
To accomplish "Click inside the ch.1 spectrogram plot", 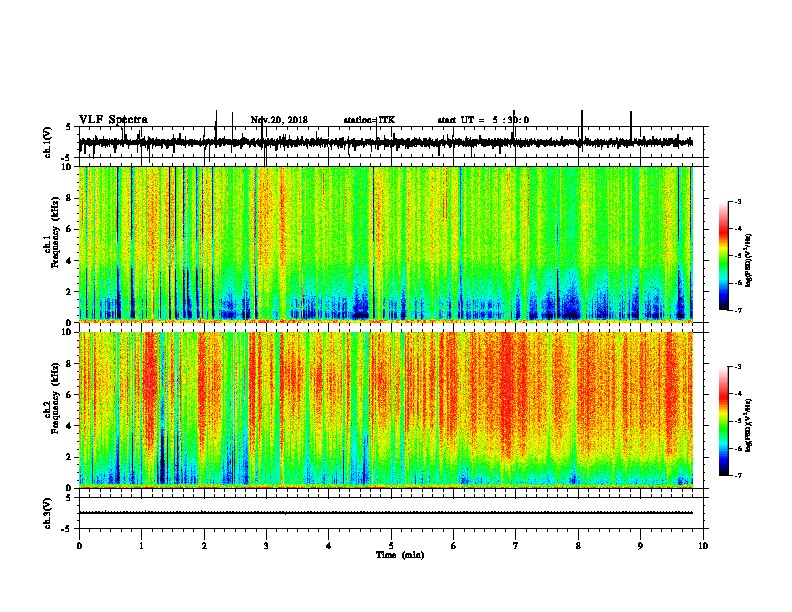I will [386, 244].
